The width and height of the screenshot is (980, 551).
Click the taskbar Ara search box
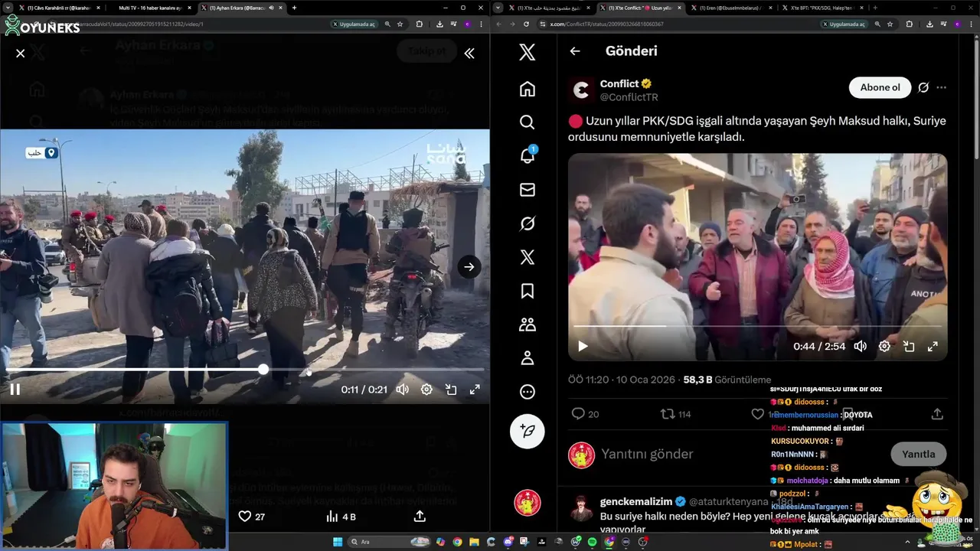[390, 542]
